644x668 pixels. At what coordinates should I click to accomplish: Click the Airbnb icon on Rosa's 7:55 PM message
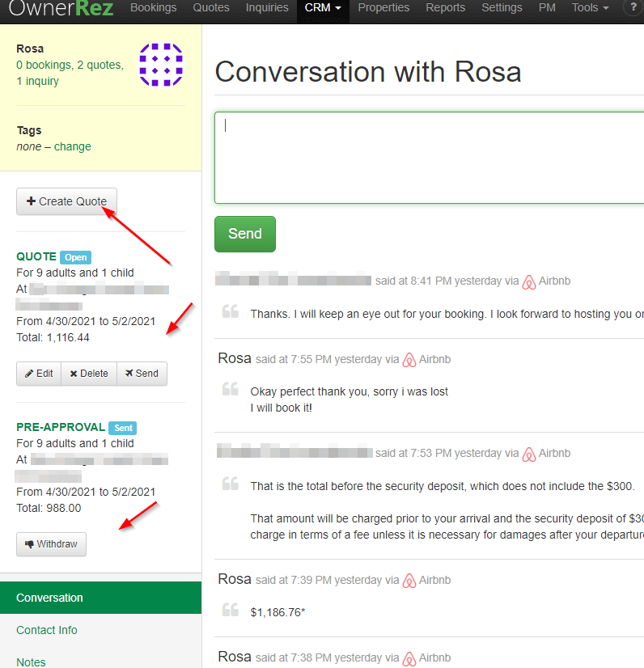click(x=409, y=360)
